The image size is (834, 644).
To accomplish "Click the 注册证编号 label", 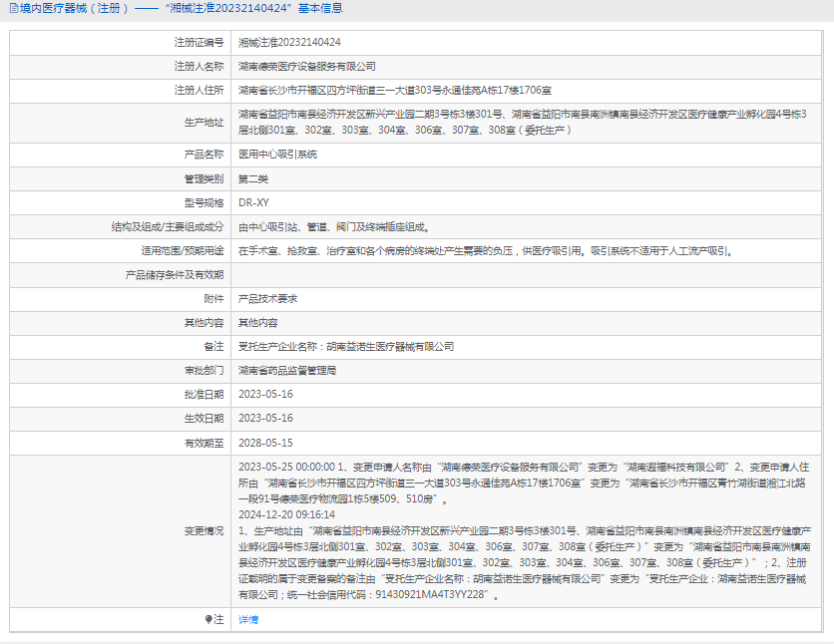I will click(199, 43).
